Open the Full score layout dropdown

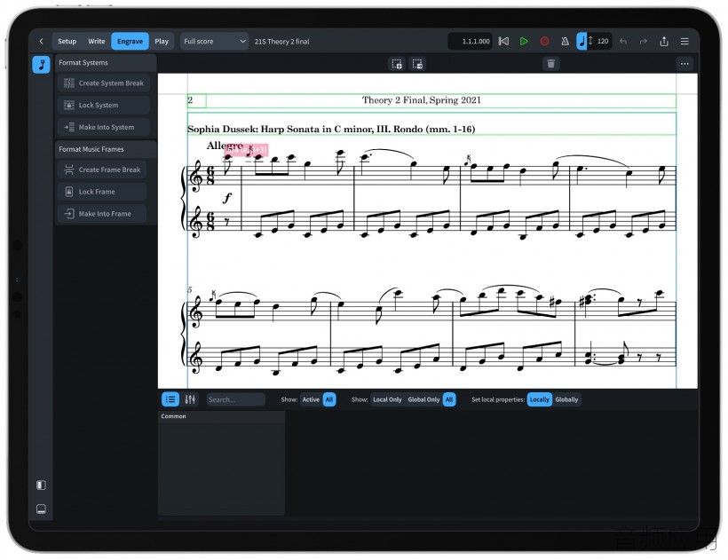[x=214, y=42]
